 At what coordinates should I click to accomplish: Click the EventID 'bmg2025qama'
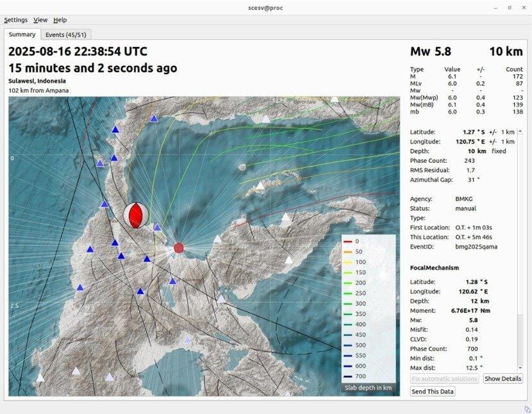[x=476, y=247]
